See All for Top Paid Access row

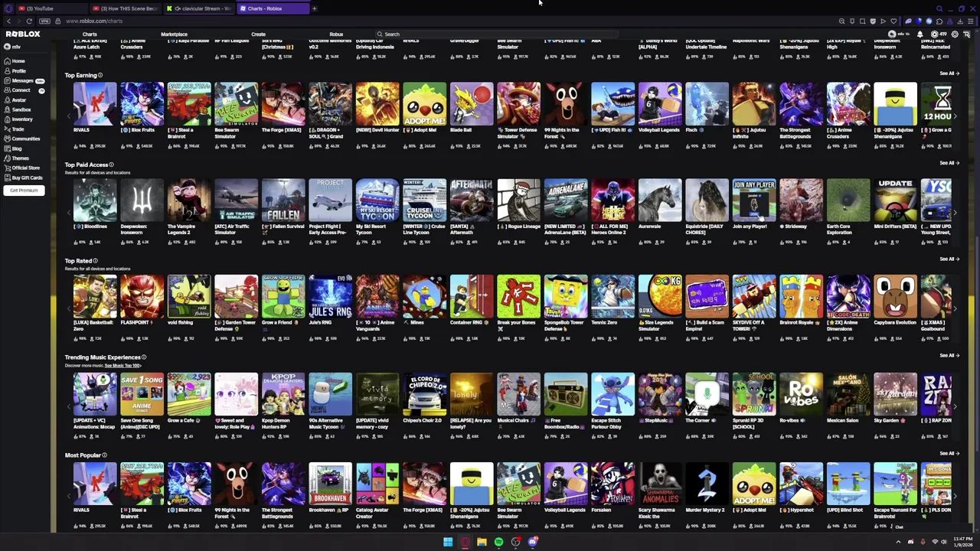[949, 163]
